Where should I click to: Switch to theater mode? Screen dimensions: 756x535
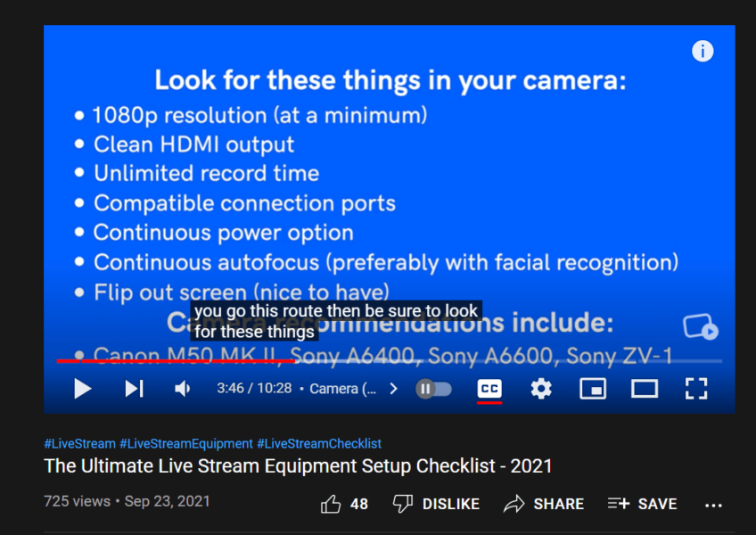645,389
